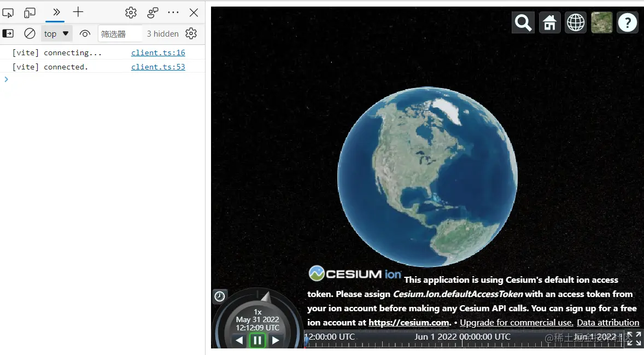
Task: Click the Jun 1 2022 00:00:00 timeline tick
Action: coord(462,337)
